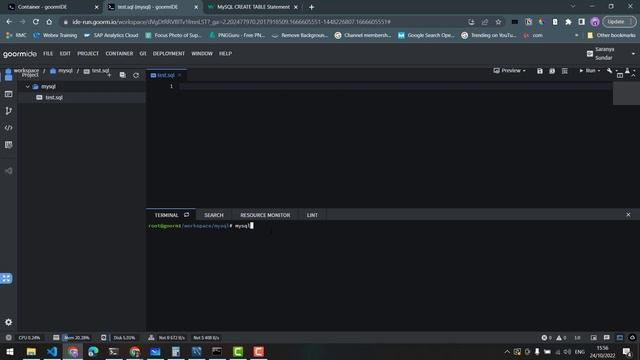
Task: Click the CPU usage status entry
Action: pos(29,338)
